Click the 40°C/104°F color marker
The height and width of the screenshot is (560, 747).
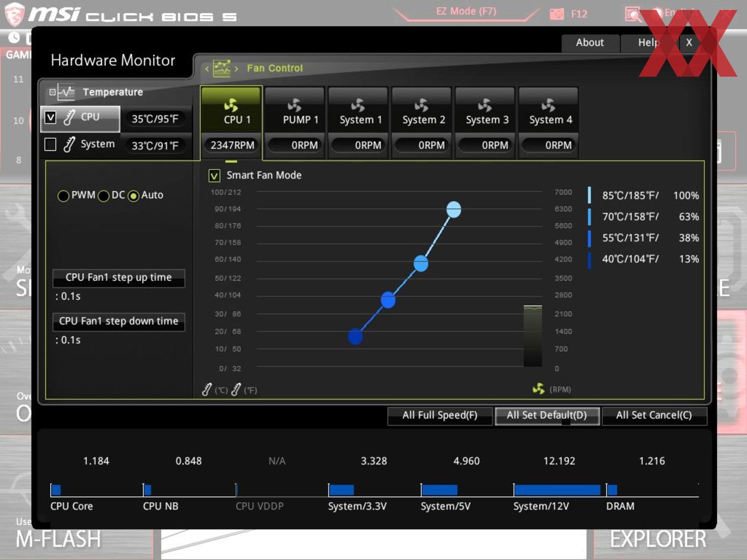[589, 259]
